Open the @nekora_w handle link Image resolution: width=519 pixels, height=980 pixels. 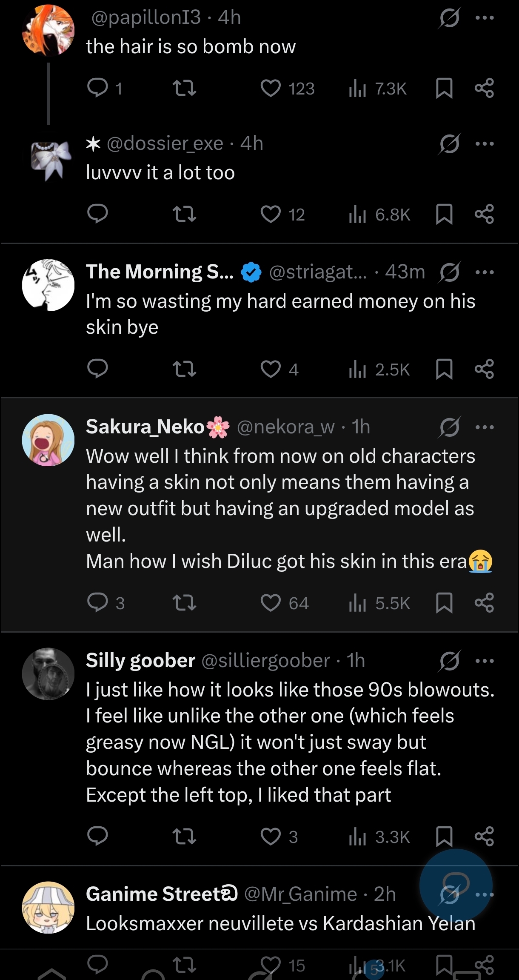(x=285, y=427)
